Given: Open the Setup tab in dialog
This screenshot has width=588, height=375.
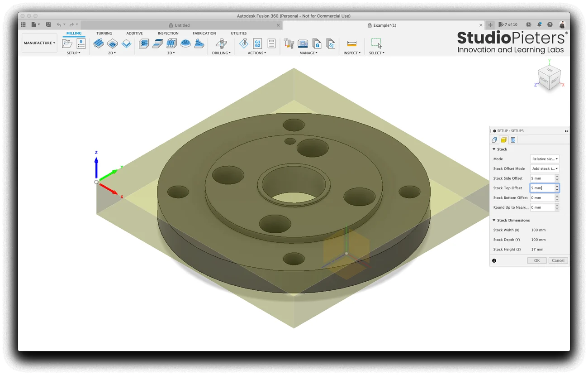Looking at the screenshot, I should 494,140.
